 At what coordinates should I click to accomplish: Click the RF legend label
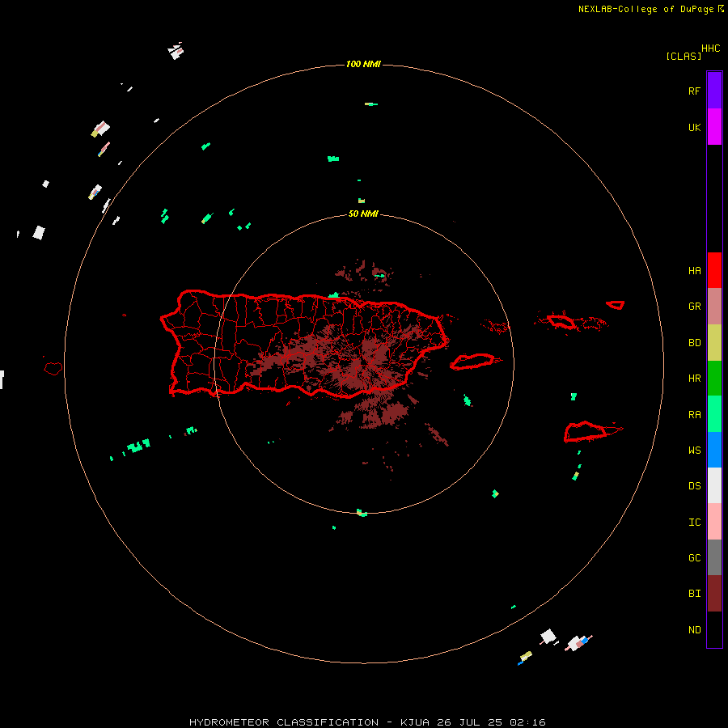pos(694,91)
